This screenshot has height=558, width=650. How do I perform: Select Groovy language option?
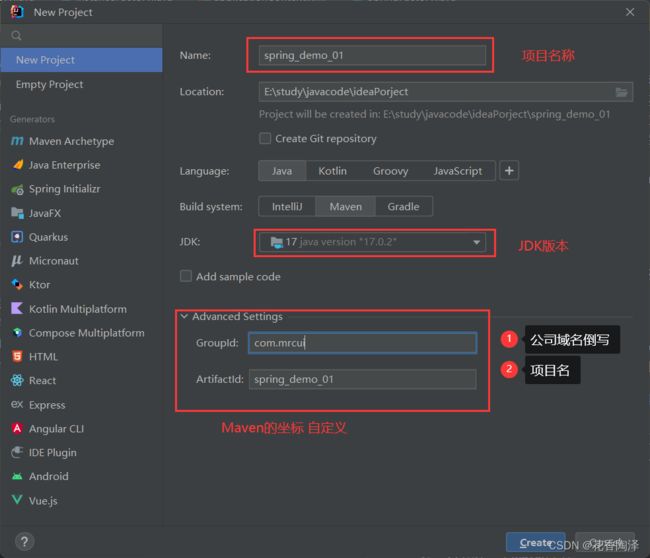click(390, 171)
